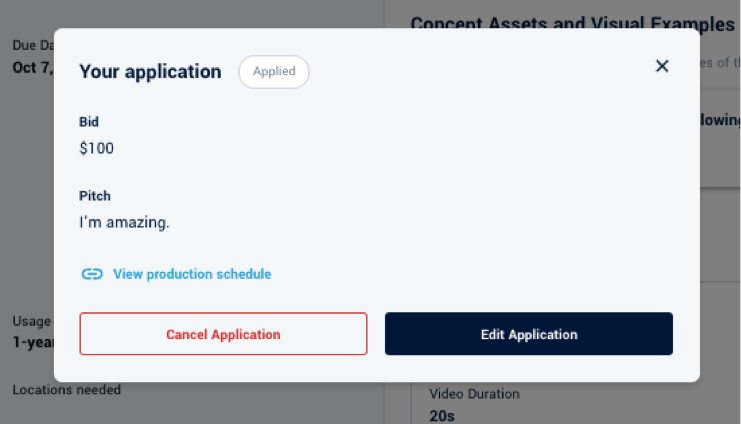The image size is (741, 424).
Task: Select the Bid label
Action: 89,122
